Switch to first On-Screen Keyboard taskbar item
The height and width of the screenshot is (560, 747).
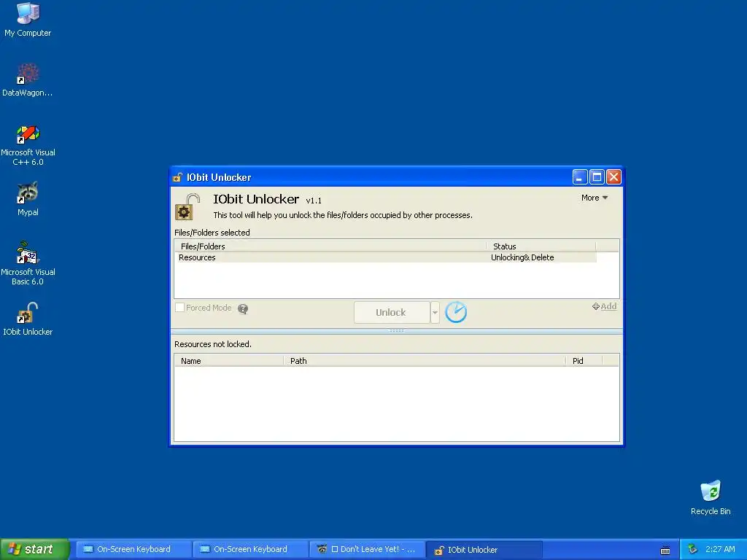coord(133,549)
